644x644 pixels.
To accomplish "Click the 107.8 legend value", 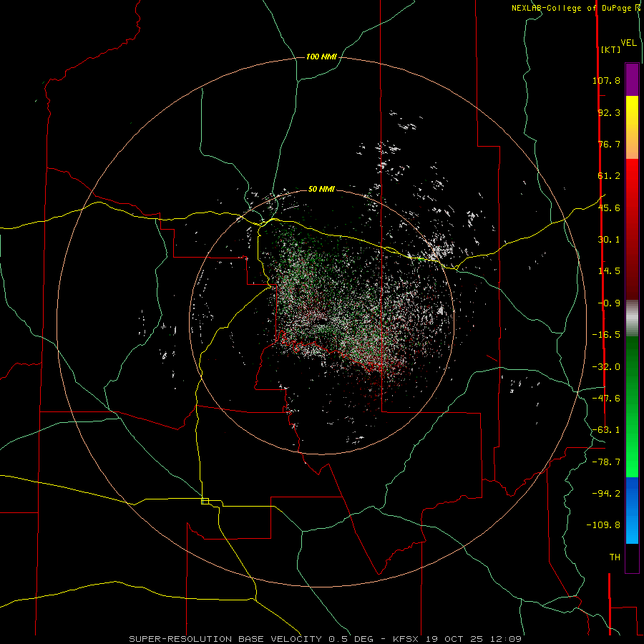I will [x=606, y=80].
